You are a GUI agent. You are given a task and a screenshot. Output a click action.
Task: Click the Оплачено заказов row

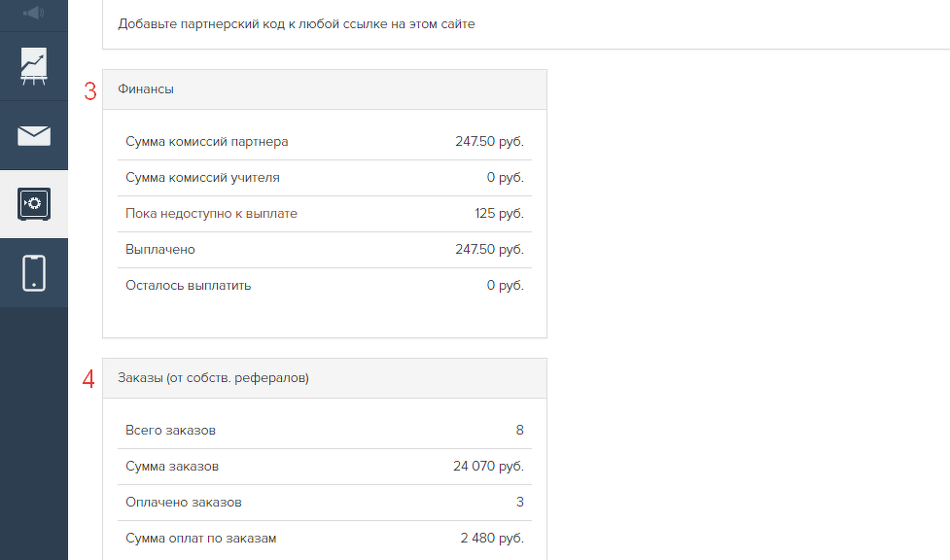point(325,503)
